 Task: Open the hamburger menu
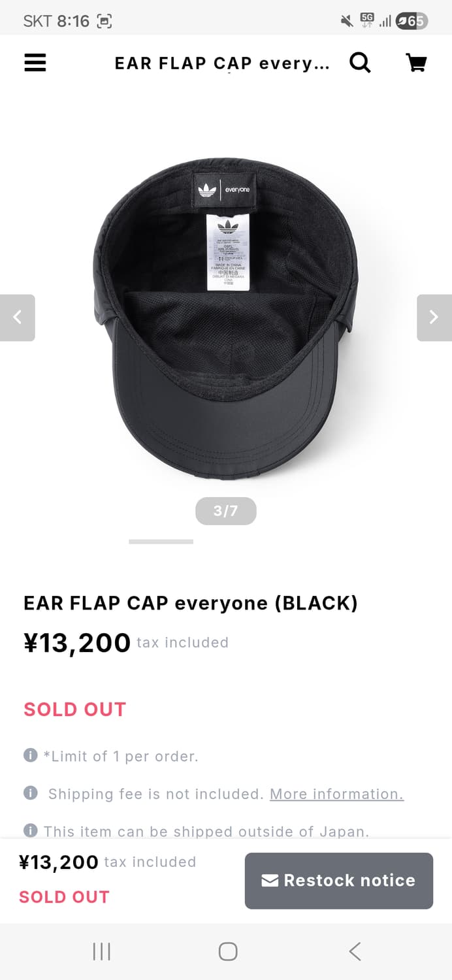[35, 63]
